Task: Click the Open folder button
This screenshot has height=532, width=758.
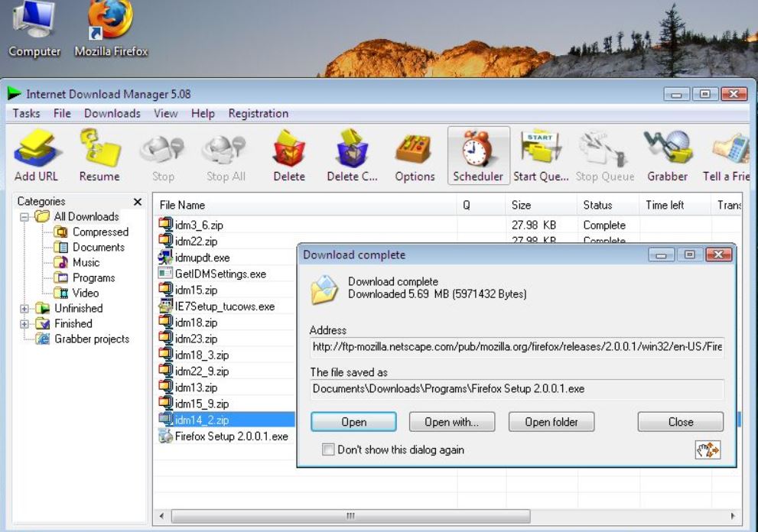Action: 551,422
